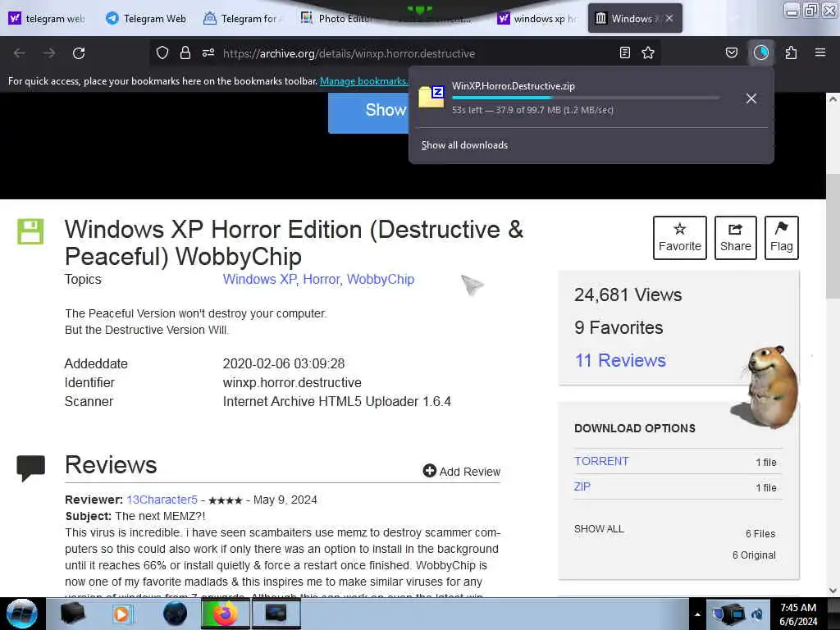Click the Reviews speech bubble icon

click(30, 468)
